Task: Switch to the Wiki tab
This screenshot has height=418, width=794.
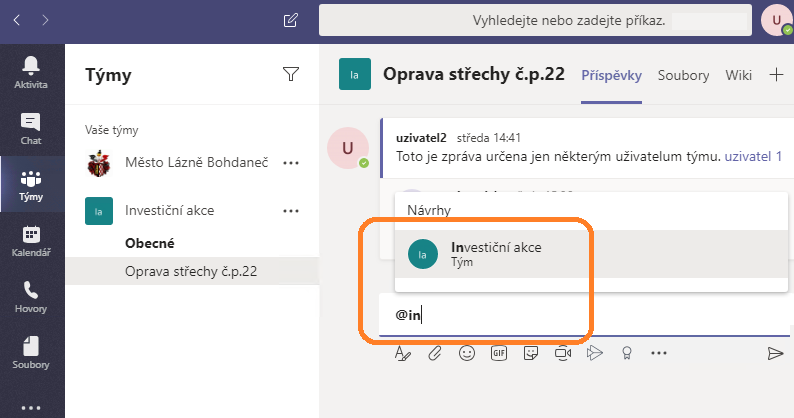Action: click(738, 75)
